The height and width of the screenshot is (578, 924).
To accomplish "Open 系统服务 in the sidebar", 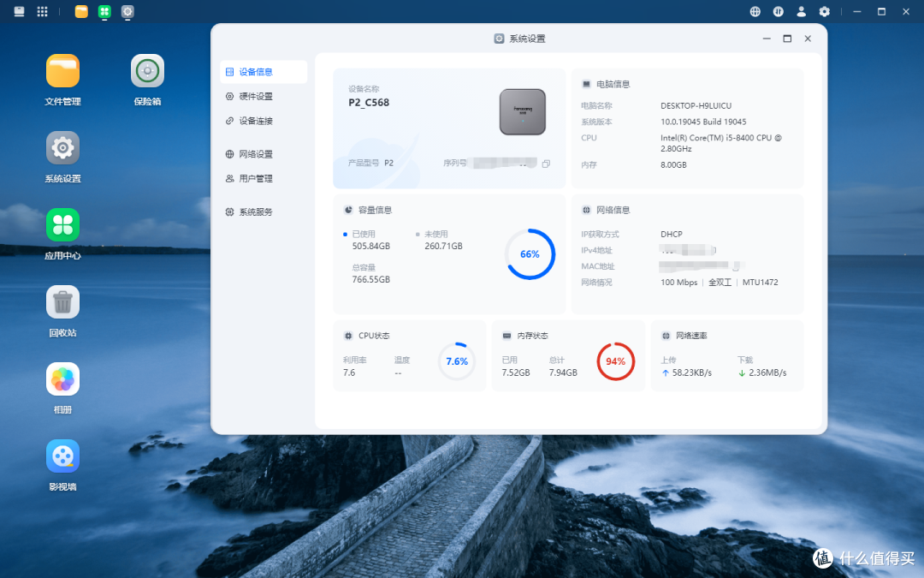I will [264, 212].
